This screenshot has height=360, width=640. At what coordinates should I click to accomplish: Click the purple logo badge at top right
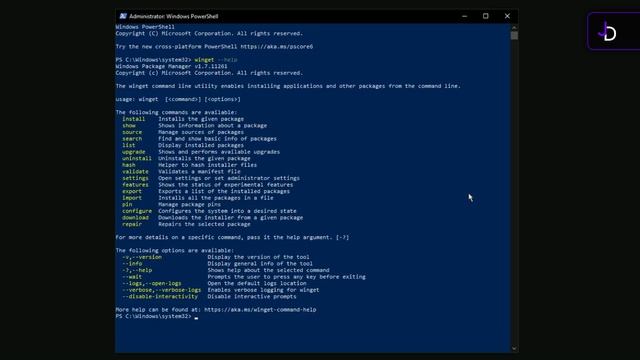[x=613, y=31]
